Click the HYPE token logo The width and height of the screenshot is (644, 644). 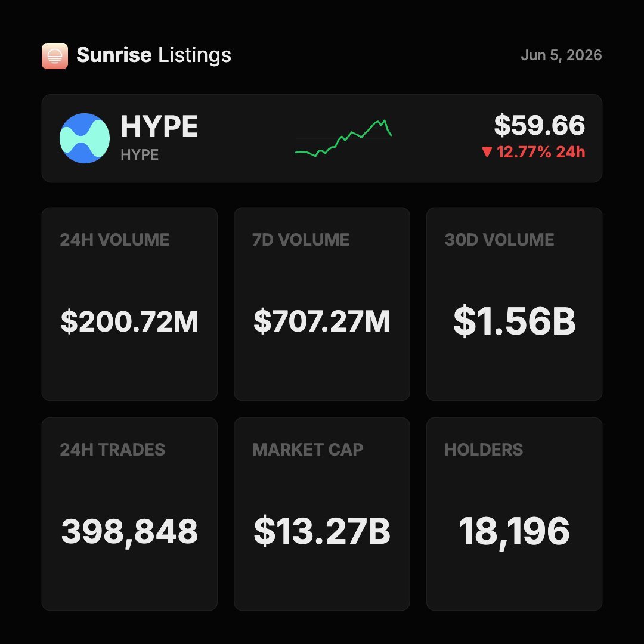(85, 138)
